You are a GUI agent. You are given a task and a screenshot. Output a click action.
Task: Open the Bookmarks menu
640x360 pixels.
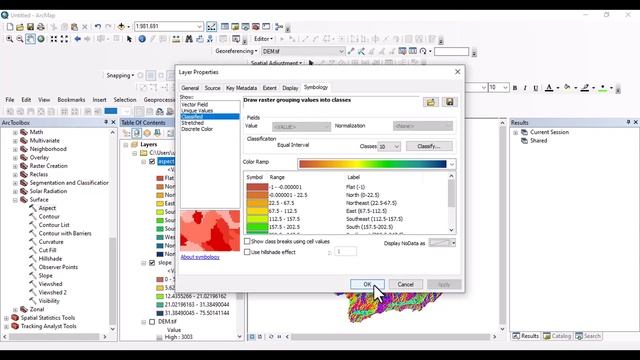click(71, 100)
